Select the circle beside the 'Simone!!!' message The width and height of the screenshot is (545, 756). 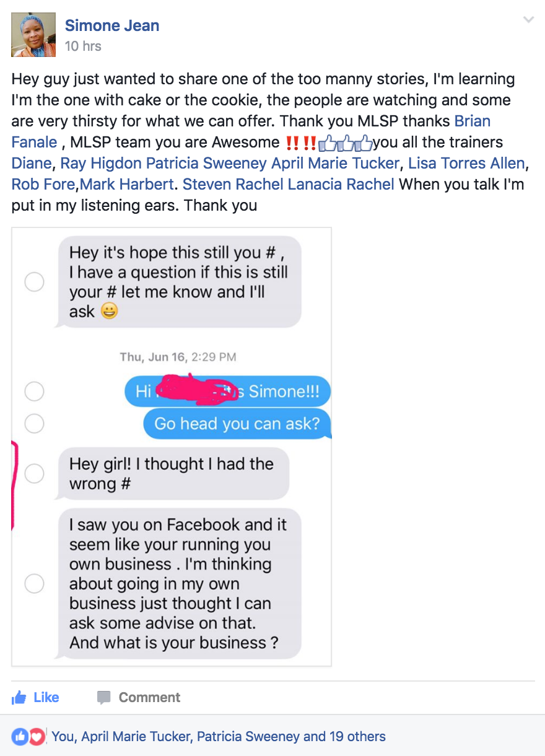pyautogui.click(x=34, y=391)
